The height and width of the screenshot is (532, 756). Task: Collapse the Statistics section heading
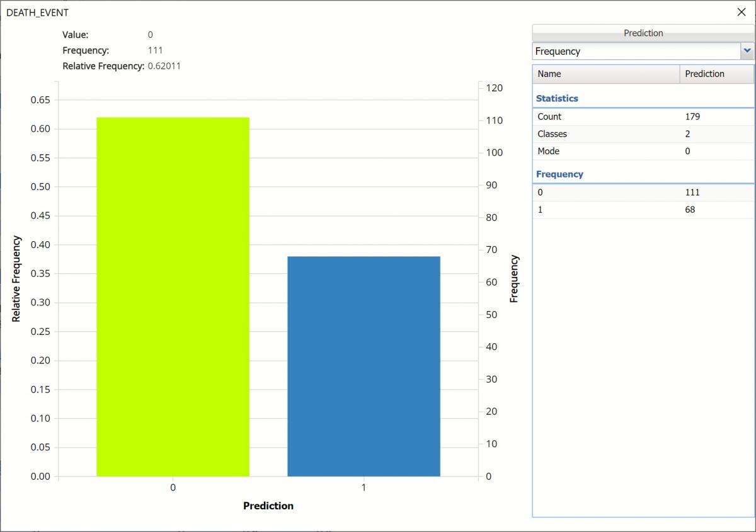557,98
